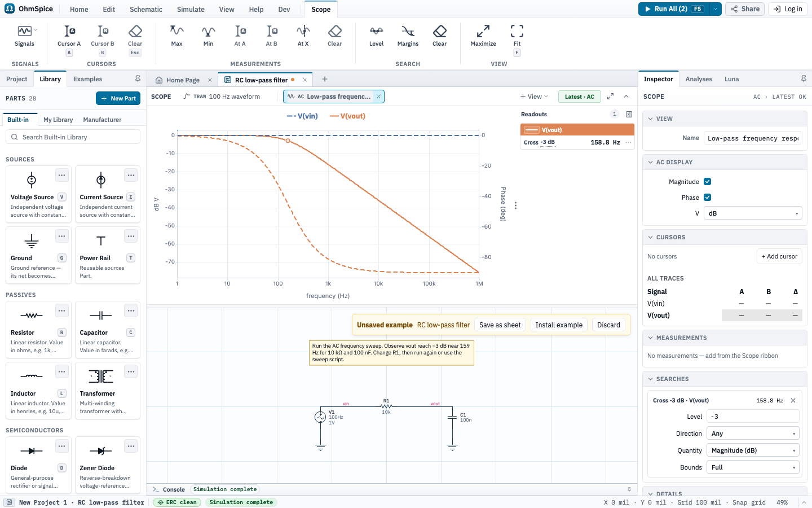Pin the left Library panel

point(138,79)
